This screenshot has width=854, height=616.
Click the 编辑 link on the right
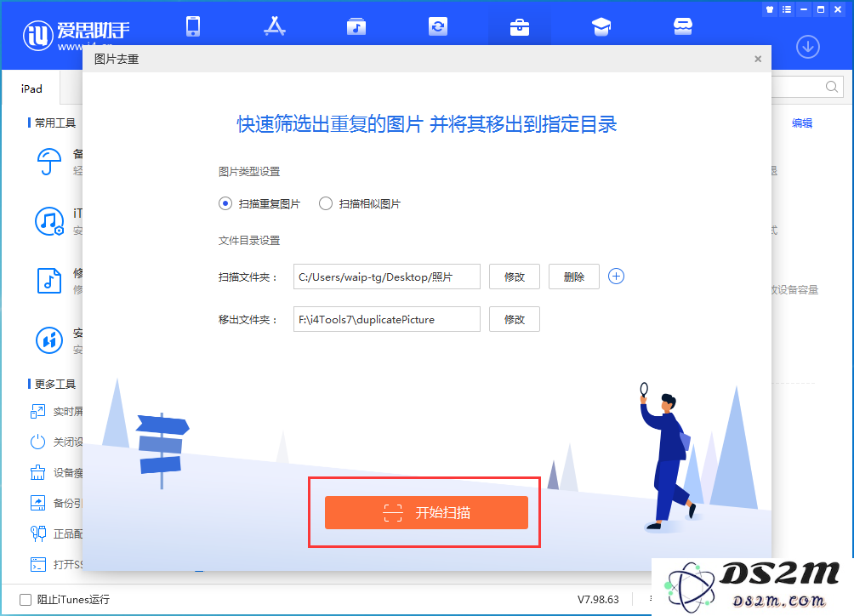point(802,123)
